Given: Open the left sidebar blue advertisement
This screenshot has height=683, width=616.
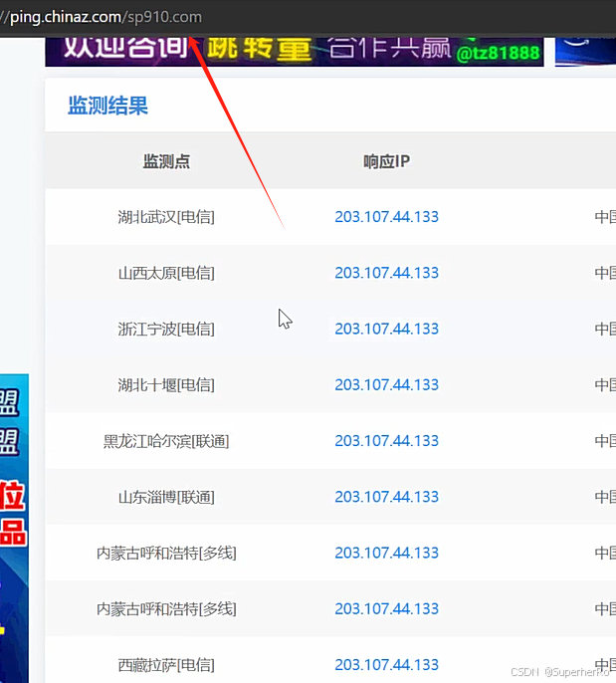Looking at the screenshot, I should 14,528.
